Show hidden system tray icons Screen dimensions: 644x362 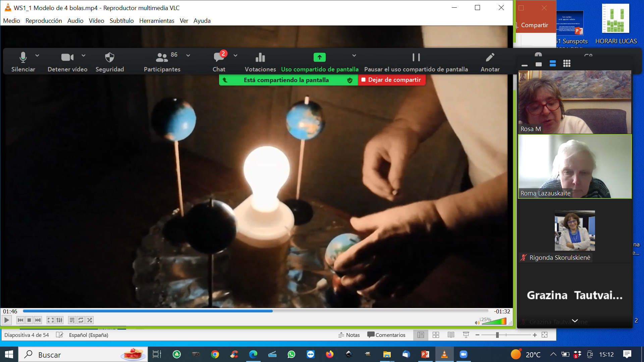(553, 354)
